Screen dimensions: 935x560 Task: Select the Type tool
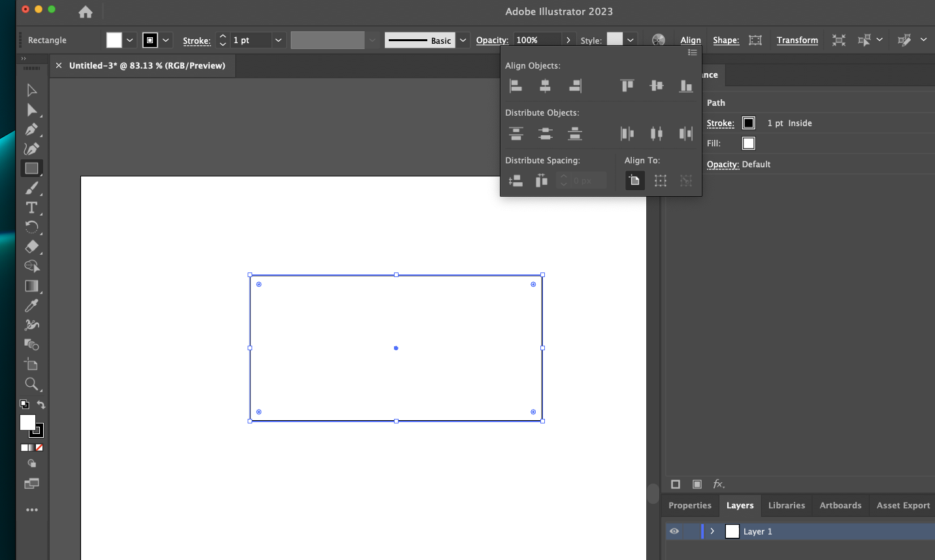tap(31, 208)
